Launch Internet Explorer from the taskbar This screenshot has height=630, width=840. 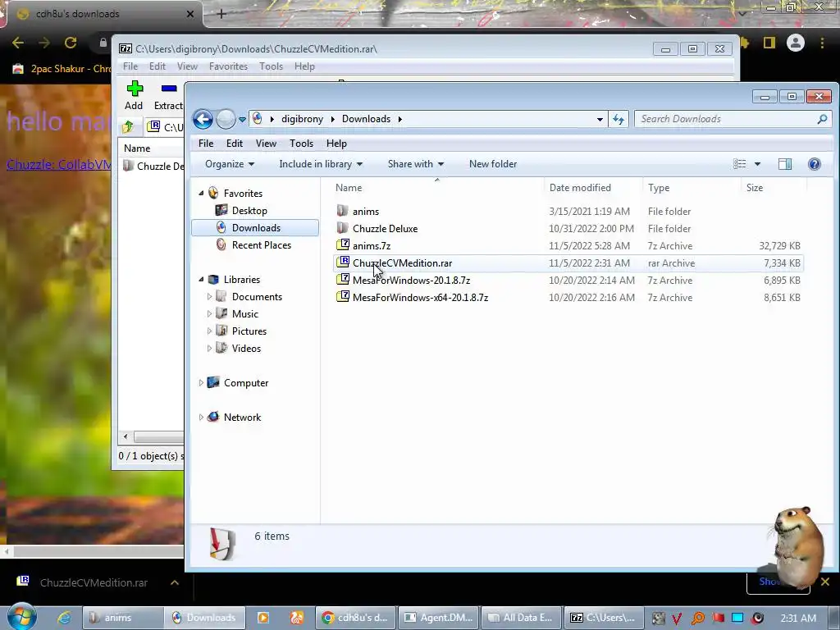[64, 618]
